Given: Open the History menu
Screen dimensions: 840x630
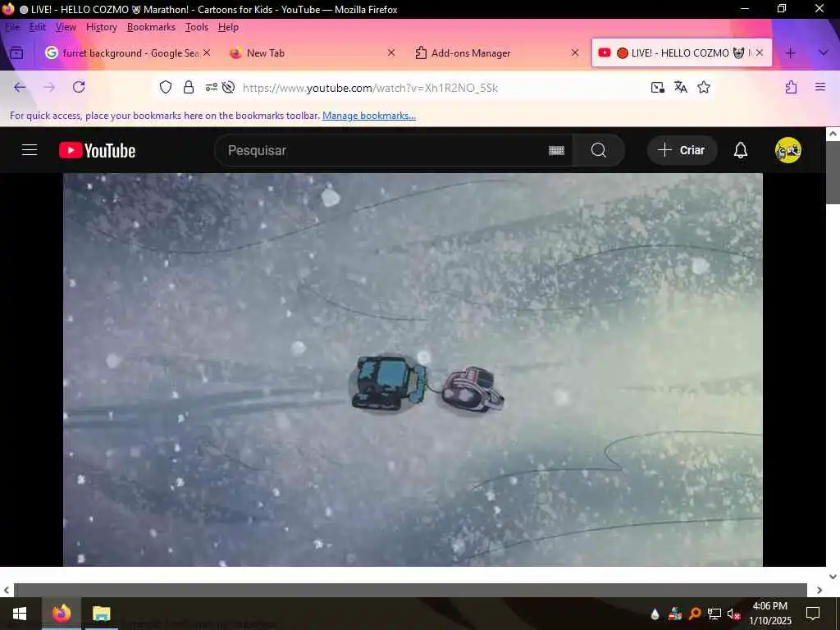Looking at the screenshot, I should [x=102, y=27].
